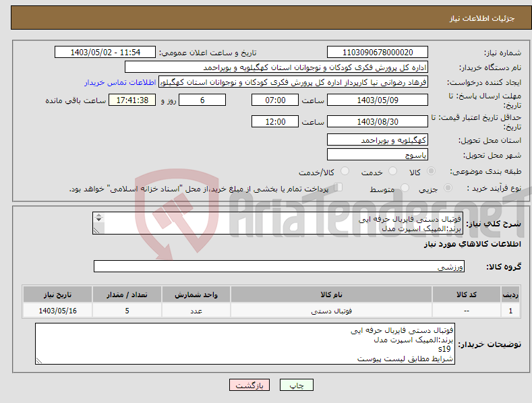The image size is (532, 403).
Task: Select the کالا radio button
Action: pos(432,171)
